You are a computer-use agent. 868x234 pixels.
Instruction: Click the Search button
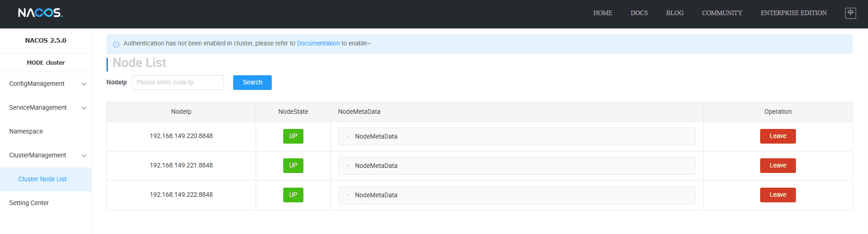[252, 83]
